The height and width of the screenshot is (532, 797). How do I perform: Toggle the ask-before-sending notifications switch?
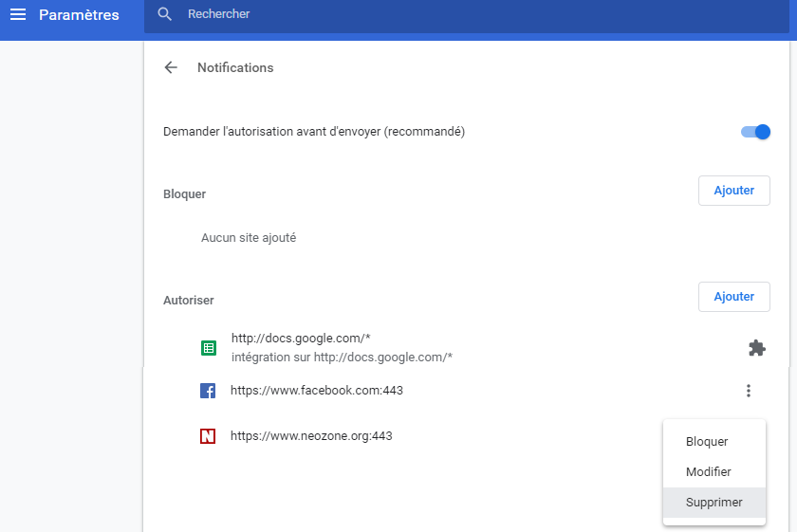(755, 132)
